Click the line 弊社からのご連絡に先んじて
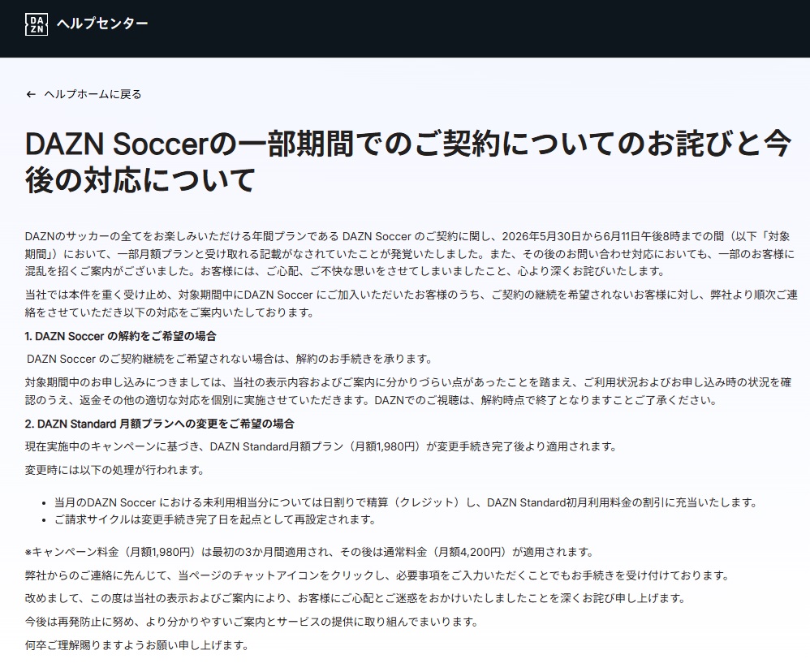Viewport: 810px width, 672px height. point(377,575)
